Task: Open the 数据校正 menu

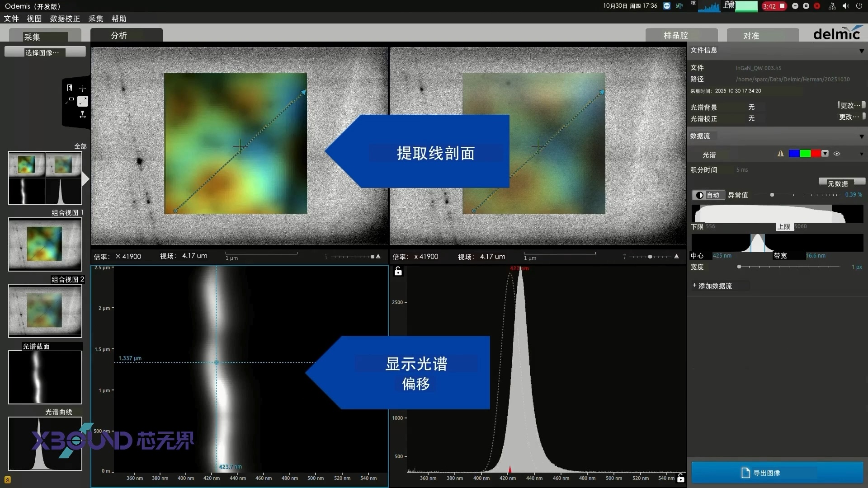Action: tap(65, 19)
